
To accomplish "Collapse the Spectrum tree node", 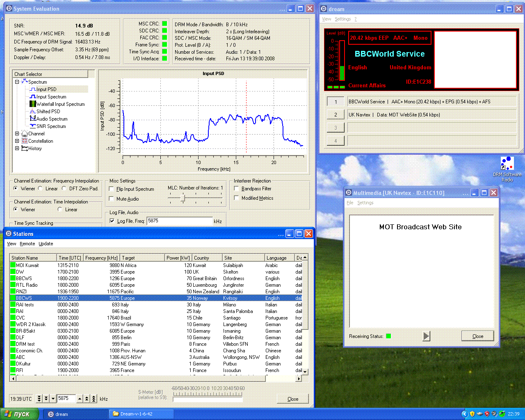I will pos(17,82).
